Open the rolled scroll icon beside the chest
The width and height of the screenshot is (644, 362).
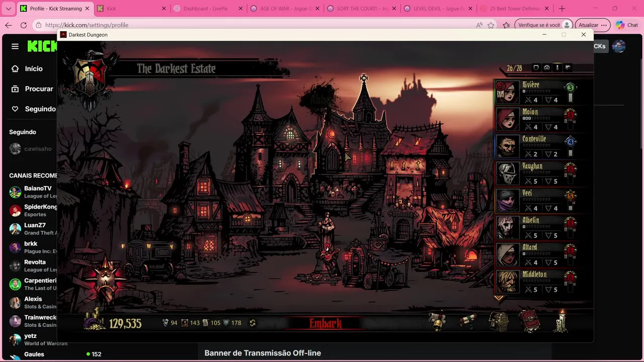(467, 321)
